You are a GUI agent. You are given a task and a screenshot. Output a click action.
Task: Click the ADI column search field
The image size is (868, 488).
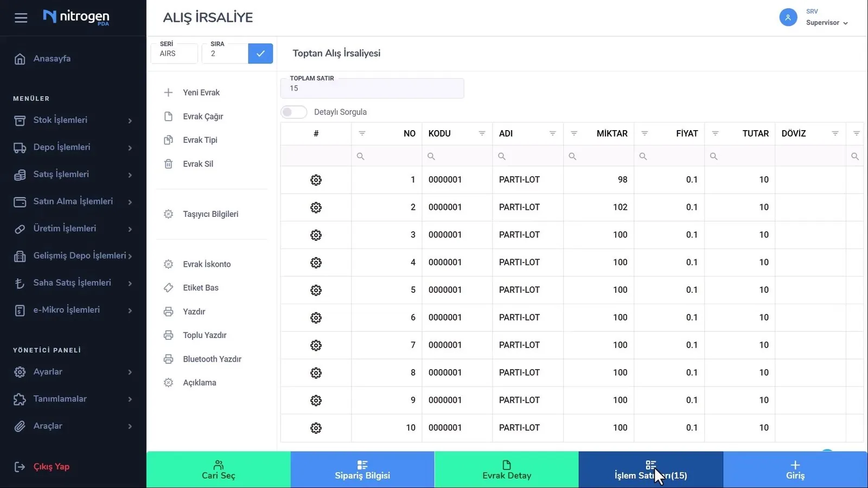(528, 156)
